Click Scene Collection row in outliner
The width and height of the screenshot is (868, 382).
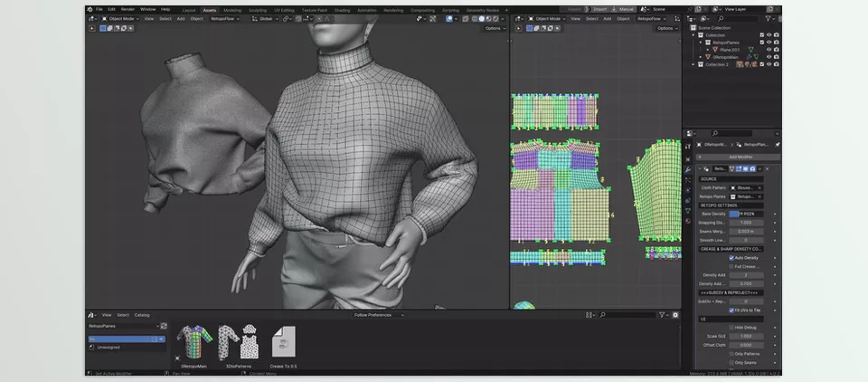pyautogui.click(x=714, y=28)
